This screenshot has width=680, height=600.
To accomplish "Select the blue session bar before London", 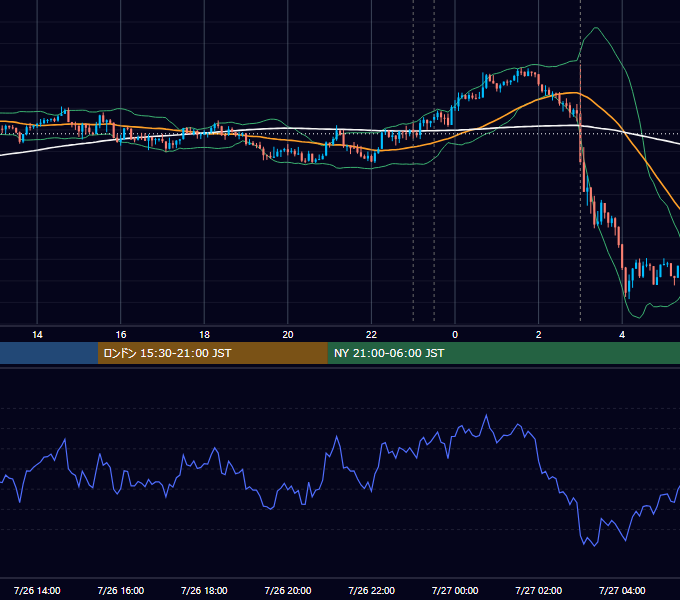I will pos(49,353).
